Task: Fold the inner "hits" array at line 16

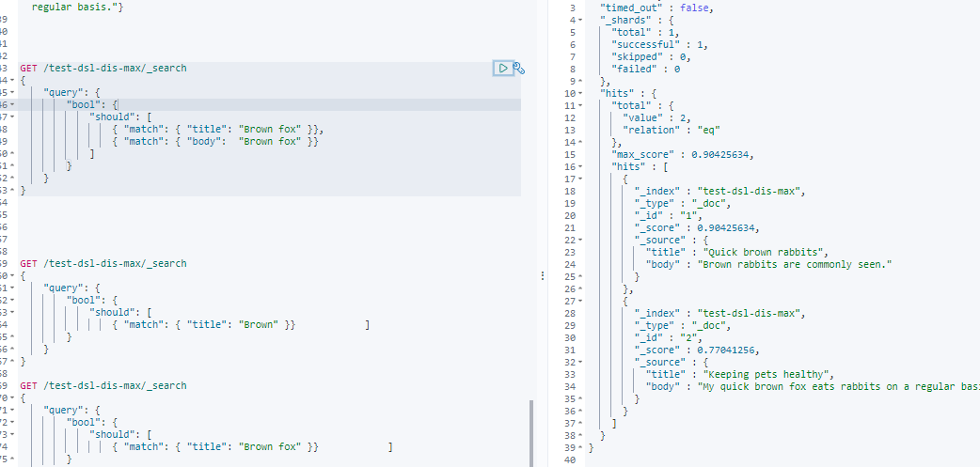Action: tap(582, 167)
